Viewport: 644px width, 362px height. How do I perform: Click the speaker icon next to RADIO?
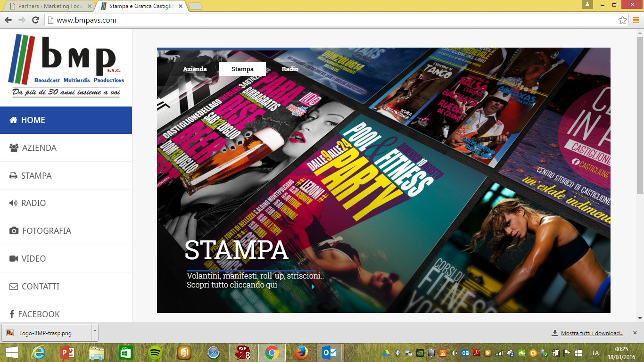click(13, 203)
